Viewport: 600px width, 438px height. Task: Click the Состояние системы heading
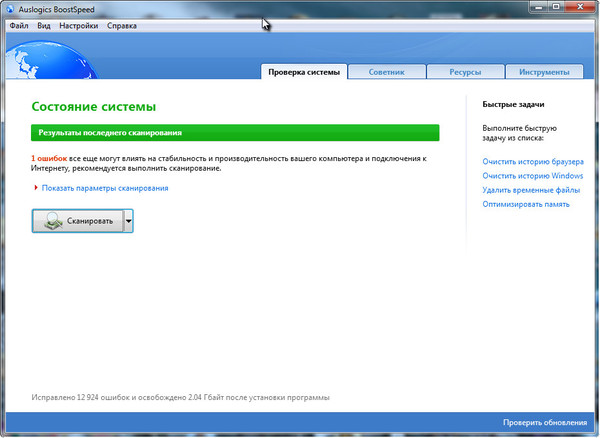pos(94,106)
